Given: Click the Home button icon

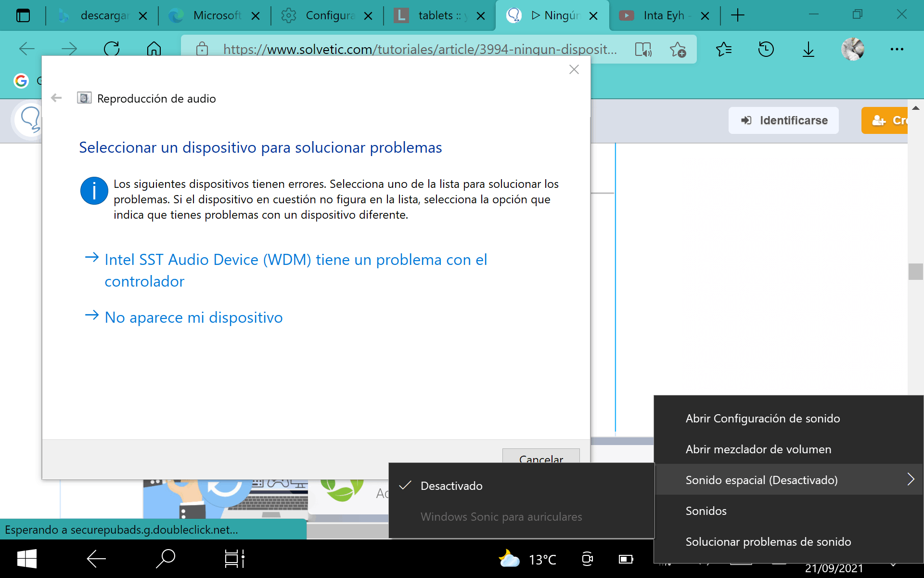Looking at the screenshot, I should coord(154,49).
